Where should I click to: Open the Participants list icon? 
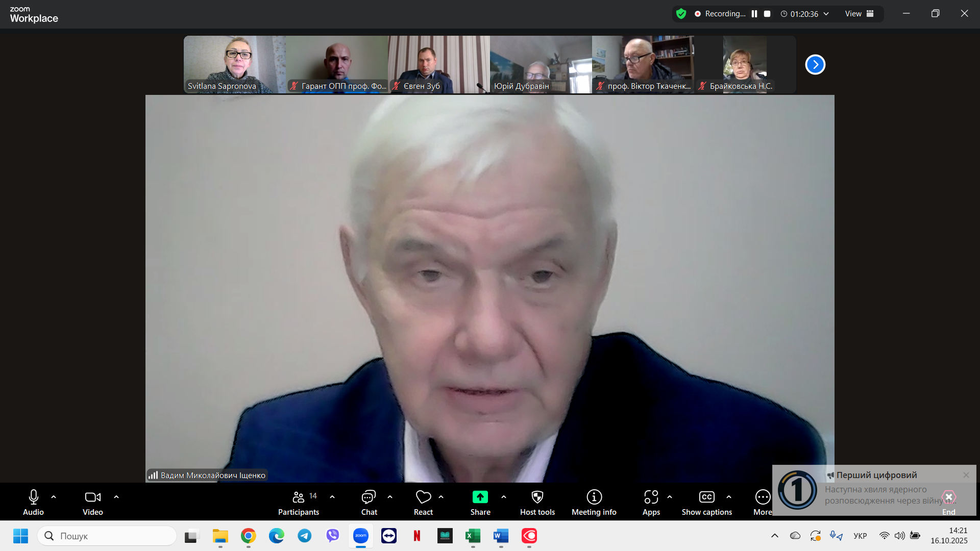[299, 497]
